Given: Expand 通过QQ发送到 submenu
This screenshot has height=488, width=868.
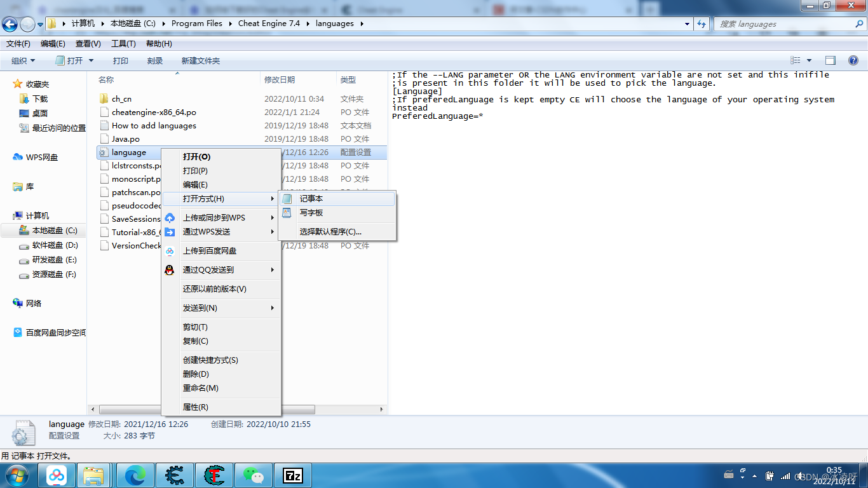Looking at the screenshot, I should [x=221, y=270].
